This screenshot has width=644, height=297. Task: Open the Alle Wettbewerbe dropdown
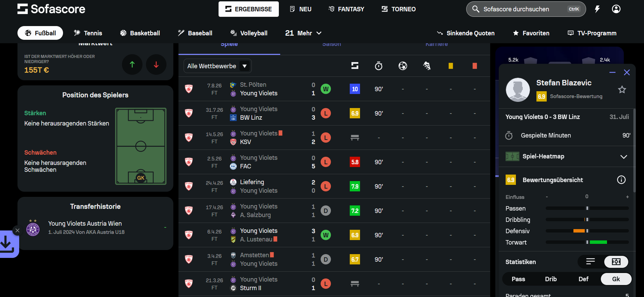tap(218, 66)
